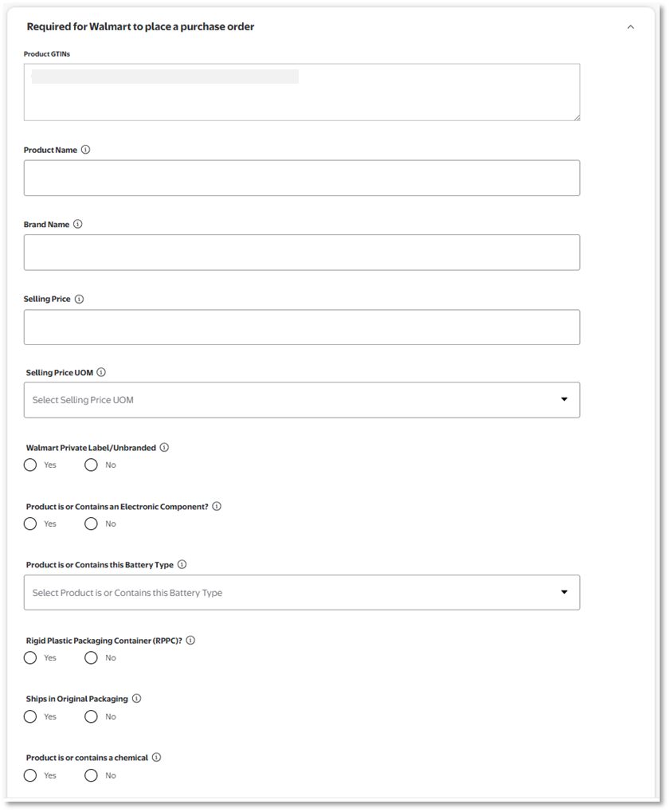Click info icon beside Rigid Plastic Packaging Container

coord(190,640)
